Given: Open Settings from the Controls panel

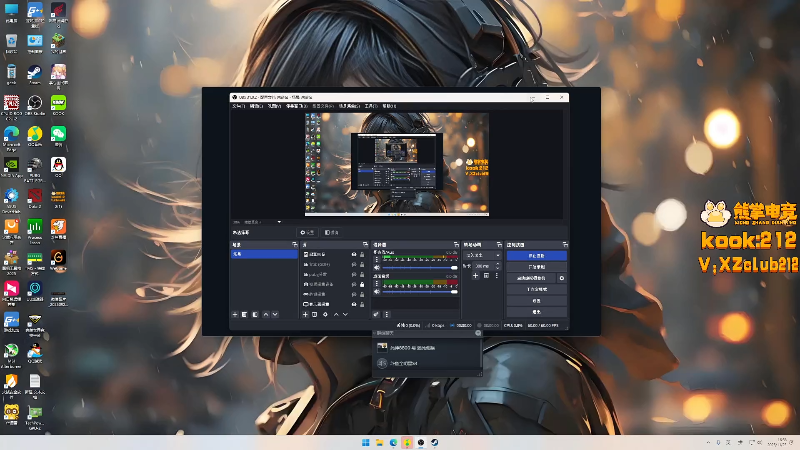Looking at the screenshot, I should click(536, 301).
